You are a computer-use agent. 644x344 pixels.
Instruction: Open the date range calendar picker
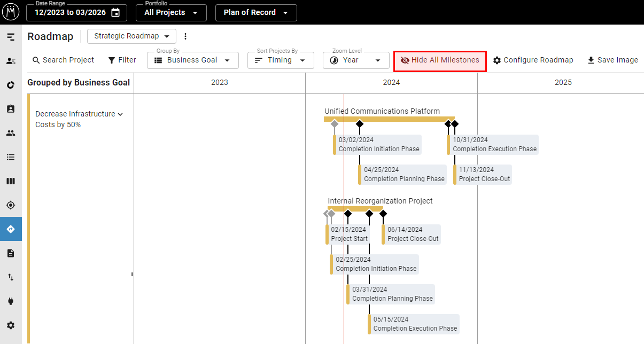115,12
